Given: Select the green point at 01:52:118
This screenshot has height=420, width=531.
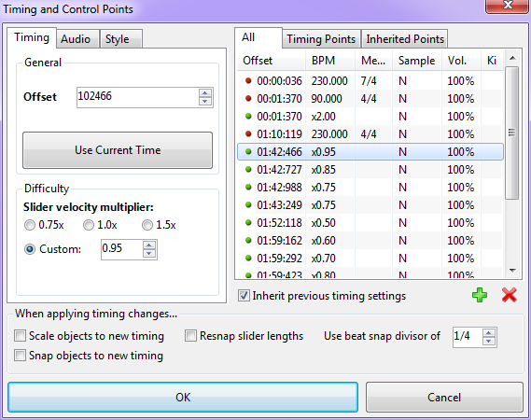Looking at the screenshot, I should tap(370, 222).
